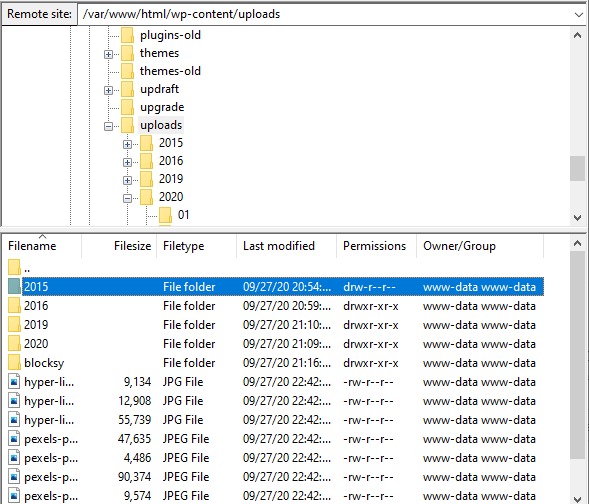Select themes-old folder in tree

[x=170, y=71]
